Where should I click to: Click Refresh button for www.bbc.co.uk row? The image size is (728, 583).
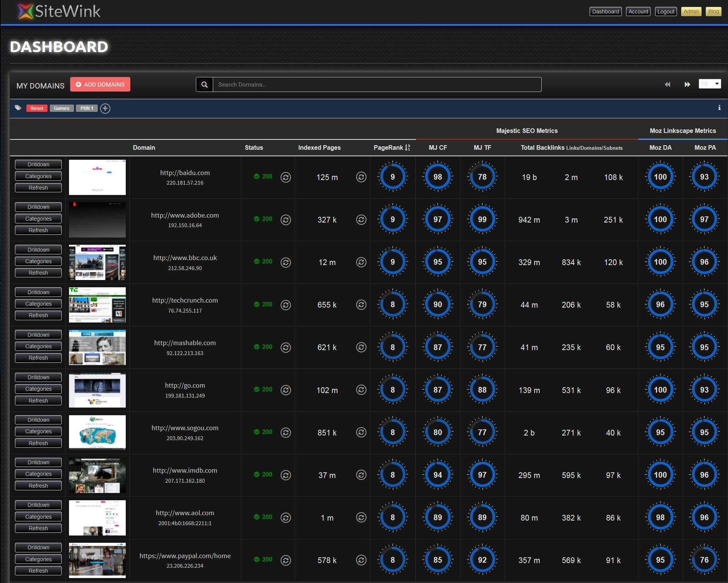coord(38,273)
